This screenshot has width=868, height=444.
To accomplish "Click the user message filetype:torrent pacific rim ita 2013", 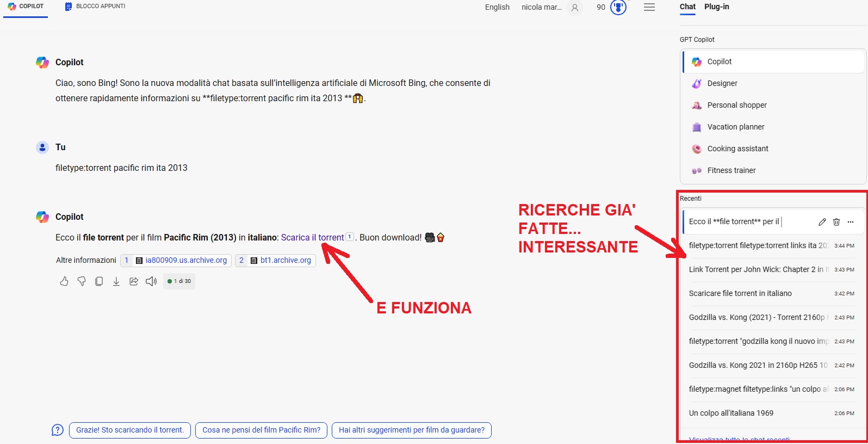I will (121, 168).
